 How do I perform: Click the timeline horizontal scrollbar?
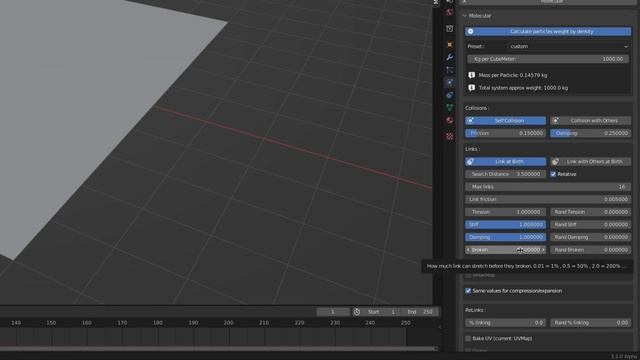218,349
